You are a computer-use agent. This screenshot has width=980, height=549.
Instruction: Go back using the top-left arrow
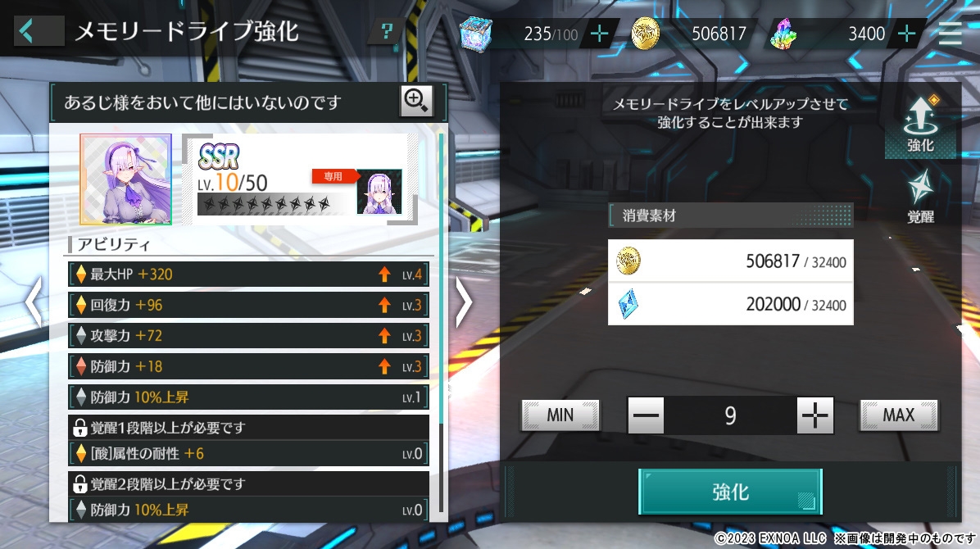coord(39,30)
